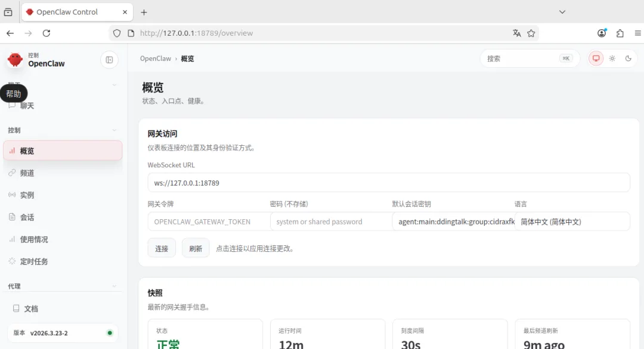Open the list all tabs dropdown arrow

(562, 12)
